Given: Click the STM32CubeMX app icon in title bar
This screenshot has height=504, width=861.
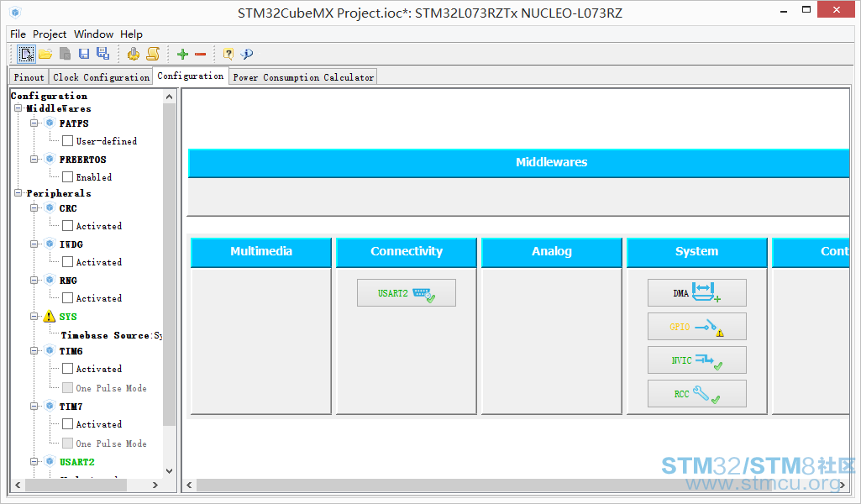Looking at the screenshot, I should (15, 12).
